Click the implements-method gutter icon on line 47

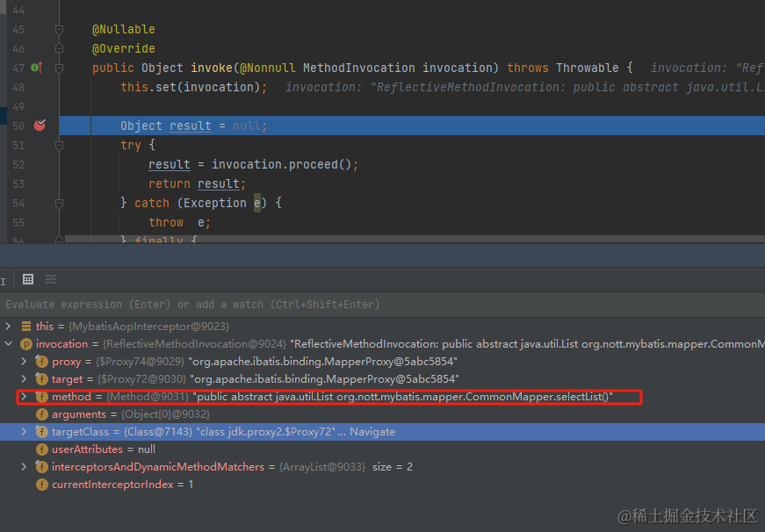point(36,68)
